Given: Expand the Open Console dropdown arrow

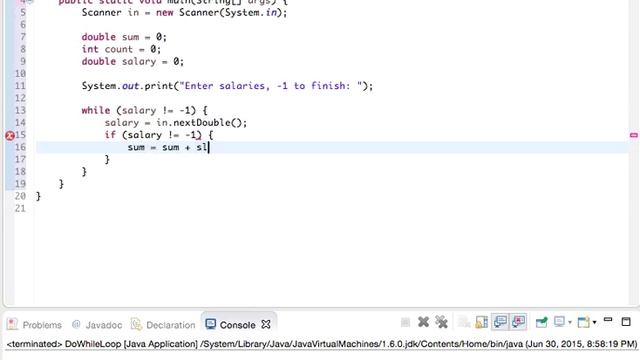Looking at the screenshot, I should [594, 323].
